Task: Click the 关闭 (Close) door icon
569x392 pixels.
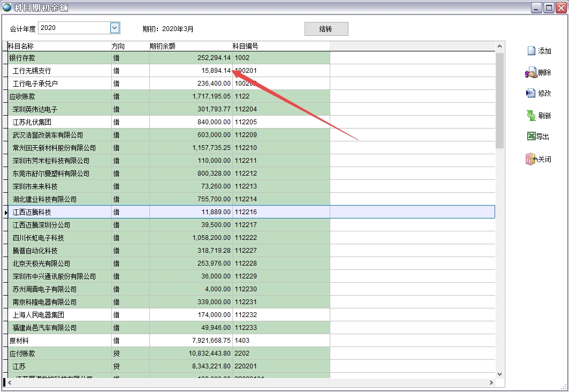Action: click(530, 159)
